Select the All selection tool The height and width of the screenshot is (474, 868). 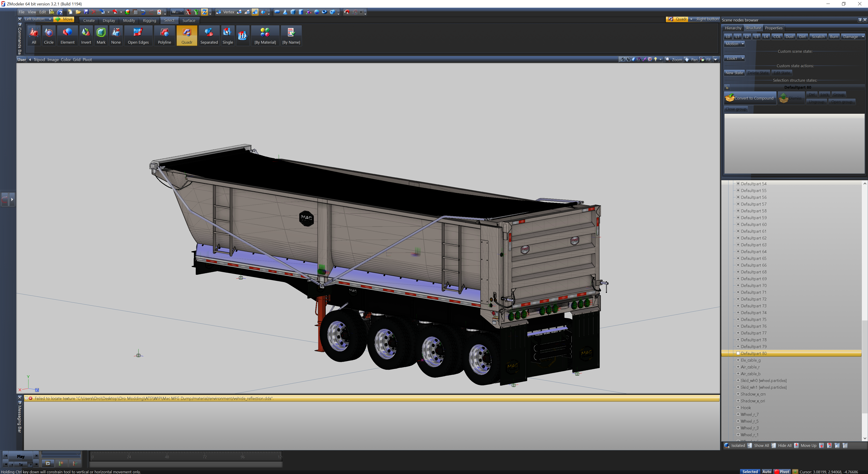[34, 36]
